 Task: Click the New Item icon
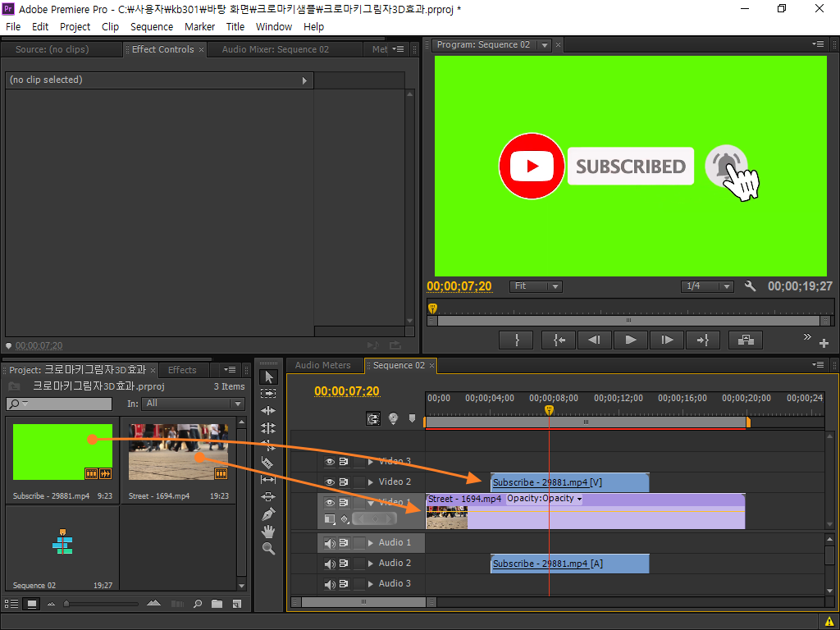pyautogui.click(x=237, y=604)
